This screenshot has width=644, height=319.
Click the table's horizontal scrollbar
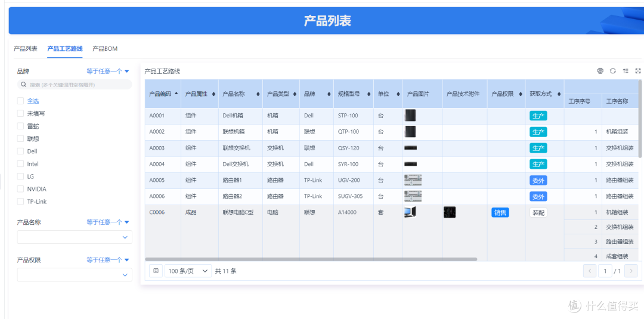[311, 259]
